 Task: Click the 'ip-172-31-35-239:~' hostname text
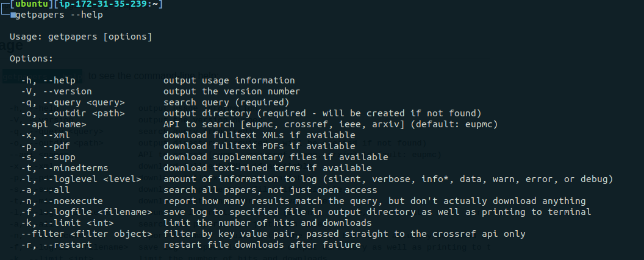108,4
